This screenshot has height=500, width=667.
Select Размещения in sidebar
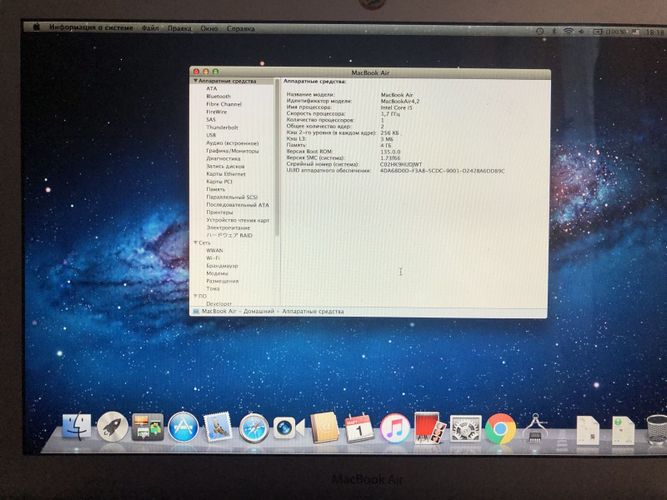click(222, 281)
